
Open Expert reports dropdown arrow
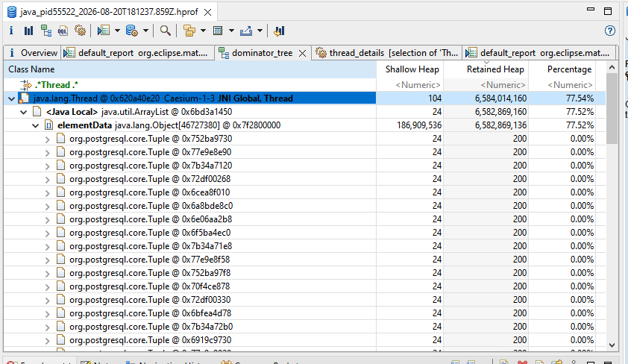coord(117,31)
